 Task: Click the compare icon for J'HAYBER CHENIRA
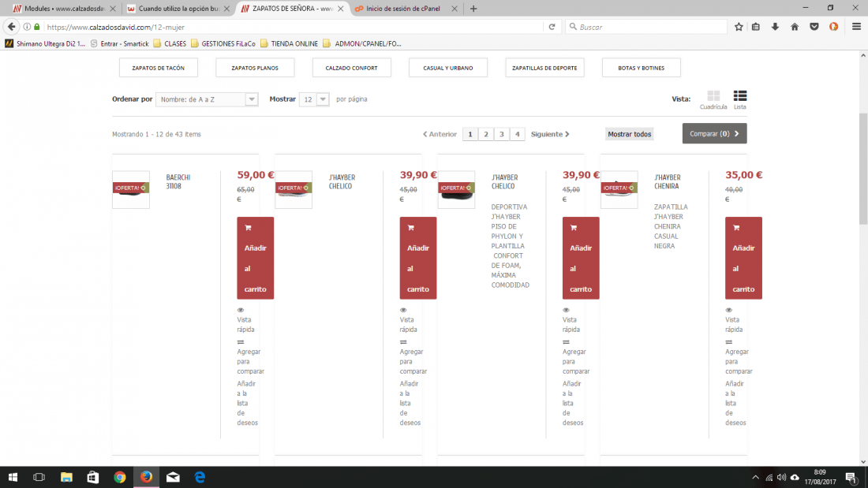(x=728, y=342)
